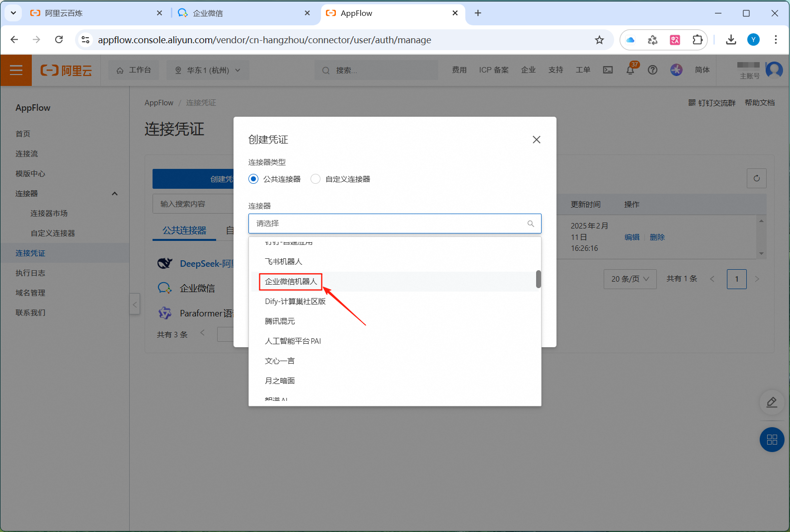Open 企业 in top navigation
This screenshot has height=532, width=790.
(528, 70)
